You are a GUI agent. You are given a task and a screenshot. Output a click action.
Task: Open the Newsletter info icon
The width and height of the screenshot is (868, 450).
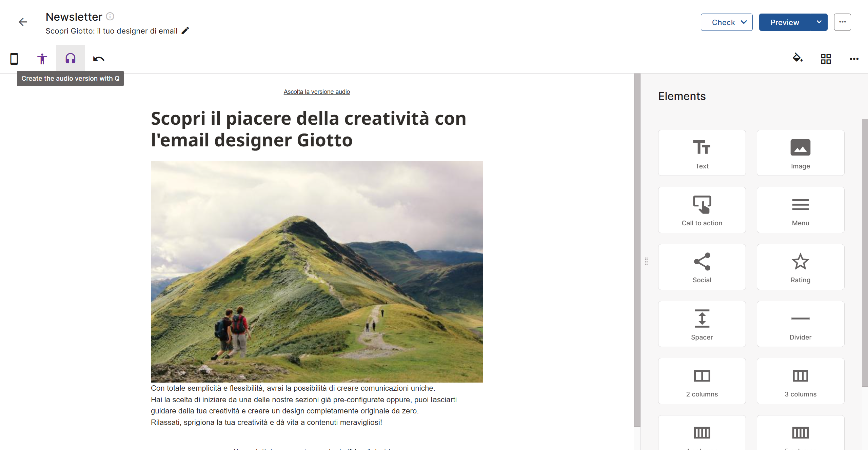coord(110,16)
